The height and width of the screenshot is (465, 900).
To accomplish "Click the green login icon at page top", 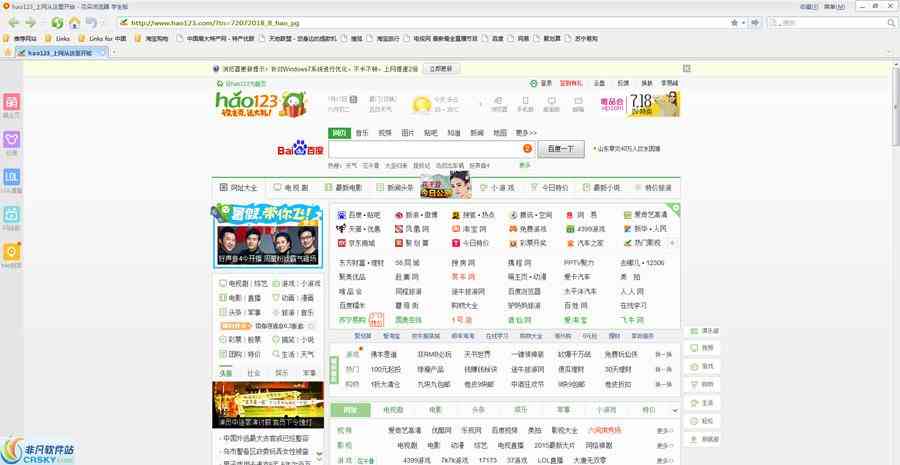I will pos(533,83).
